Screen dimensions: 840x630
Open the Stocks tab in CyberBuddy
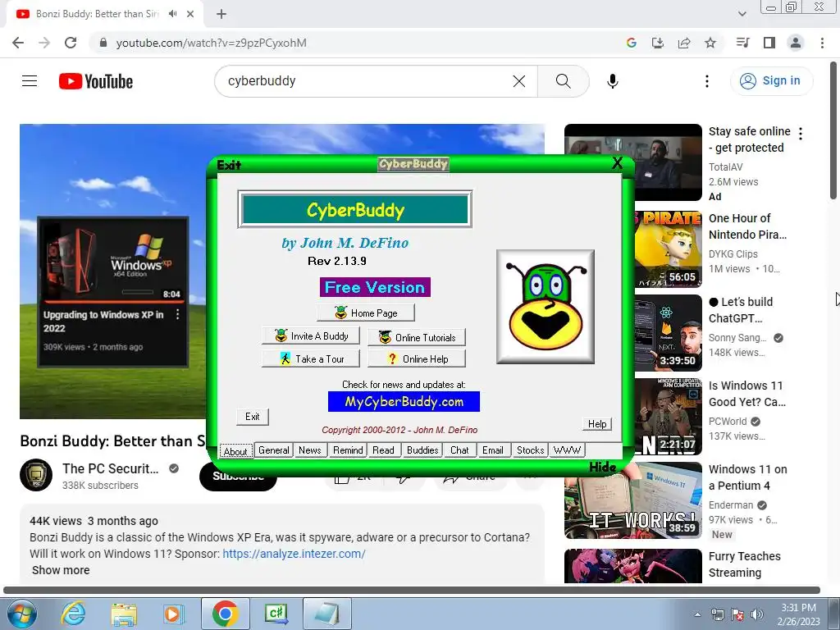click(531, 450)
